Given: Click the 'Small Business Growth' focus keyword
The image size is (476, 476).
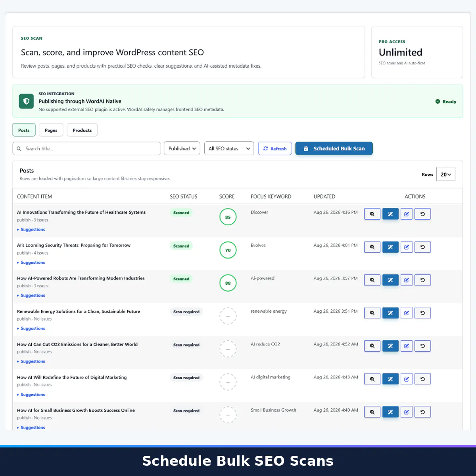Looking at the screenshot, I should coord(273,410).
